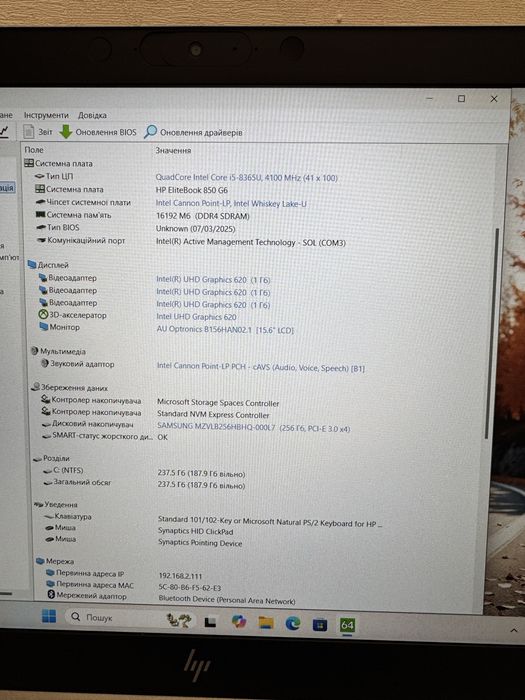This screenshot has width=525, height=700.
Task: Select the Synaptics Pointing Device value
Action: 200,542
